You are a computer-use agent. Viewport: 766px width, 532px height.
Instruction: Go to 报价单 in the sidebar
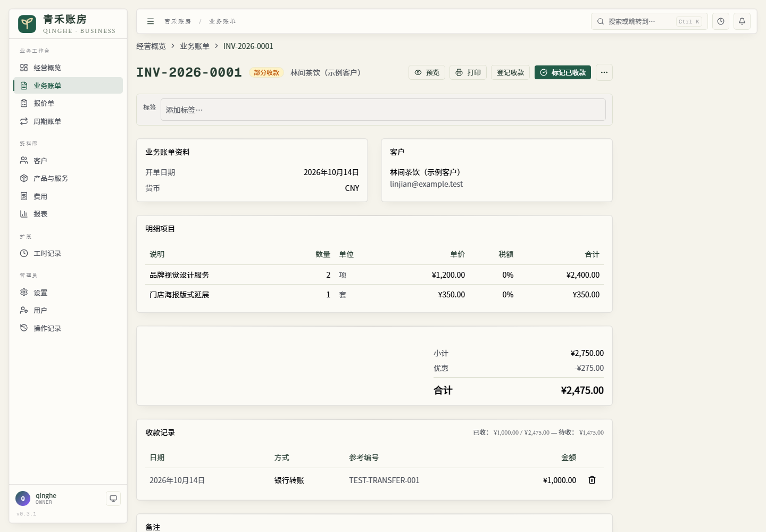68,103
